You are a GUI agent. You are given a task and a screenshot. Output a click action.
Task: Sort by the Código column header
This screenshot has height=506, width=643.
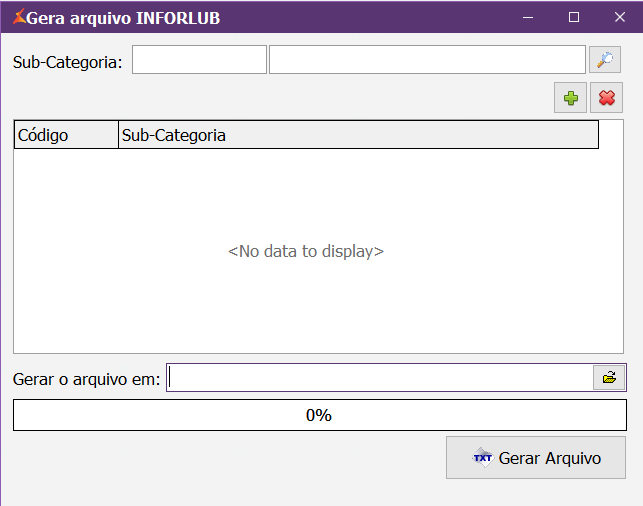coord(66,135)
